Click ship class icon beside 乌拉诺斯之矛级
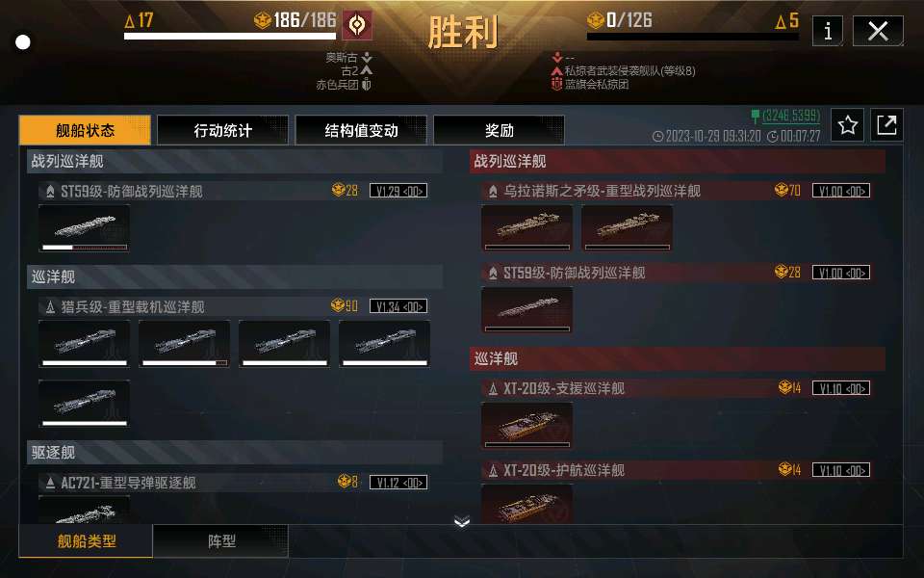The image size is (924, 578). (x=493, y=191)
